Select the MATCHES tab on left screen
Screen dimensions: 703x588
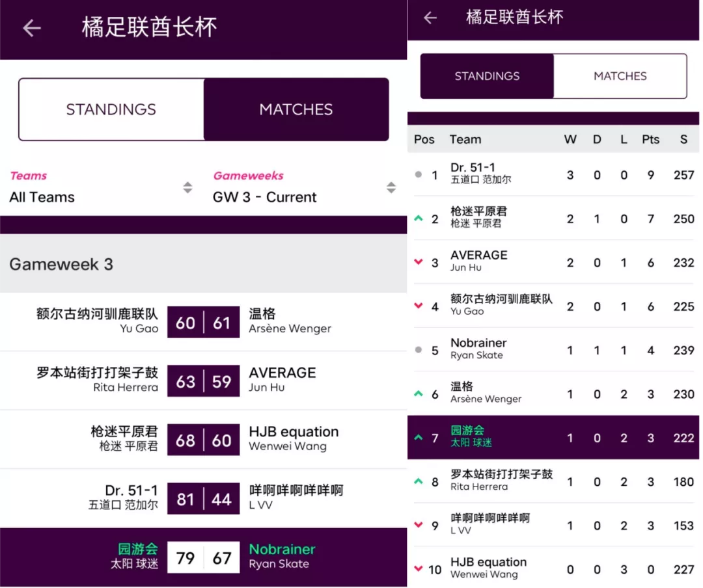click(x=296, y=109)
